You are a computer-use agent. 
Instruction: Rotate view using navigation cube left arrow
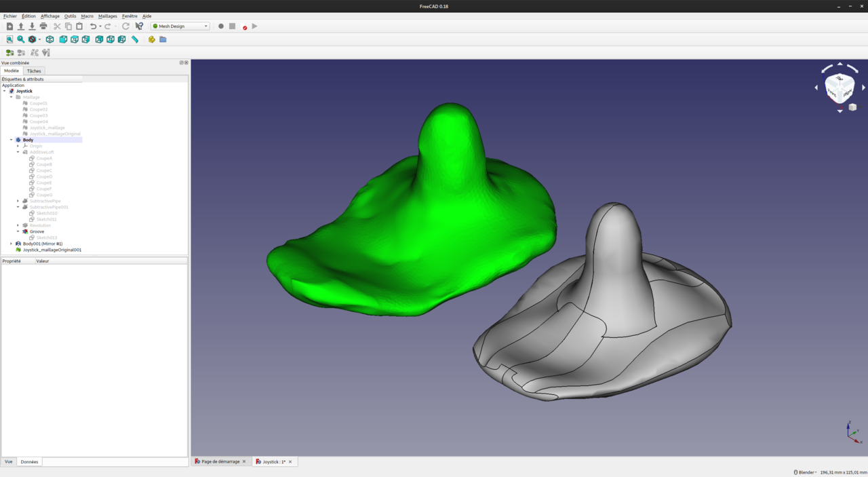pyautogui.click(x=816, y=88)
